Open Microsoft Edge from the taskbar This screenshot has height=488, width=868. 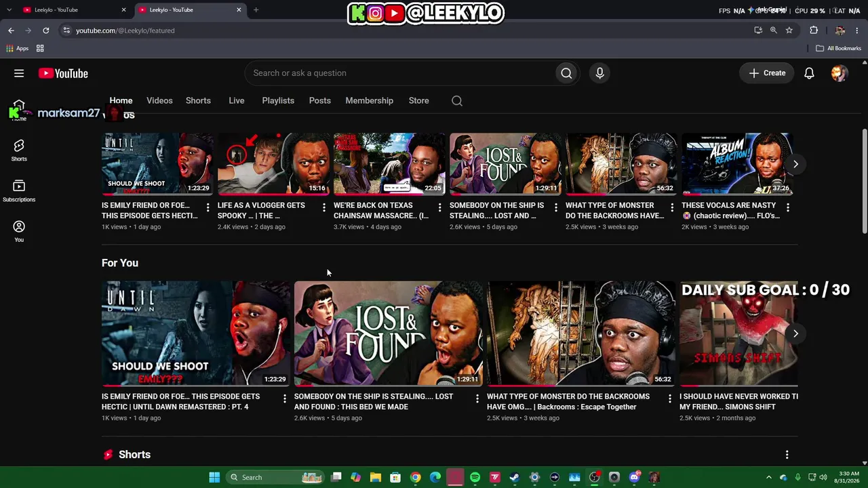[435, 477]
